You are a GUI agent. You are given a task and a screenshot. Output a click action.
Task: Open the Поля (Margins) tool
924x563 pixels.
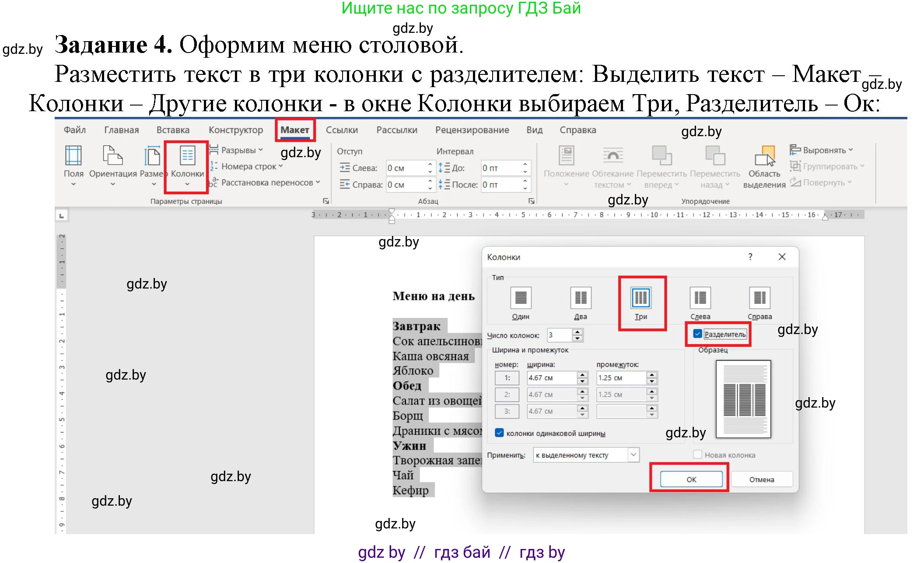tap(73, 166)
